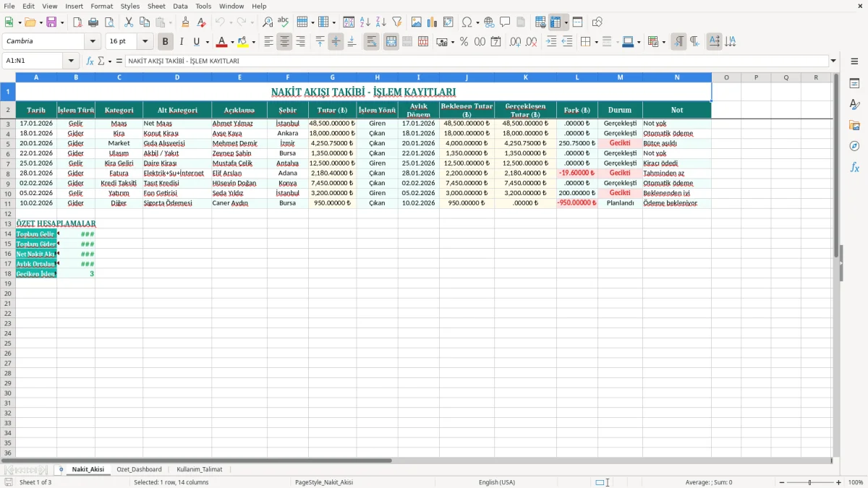Open the Format menu
The image size is (868, 488).
point(101,6)
